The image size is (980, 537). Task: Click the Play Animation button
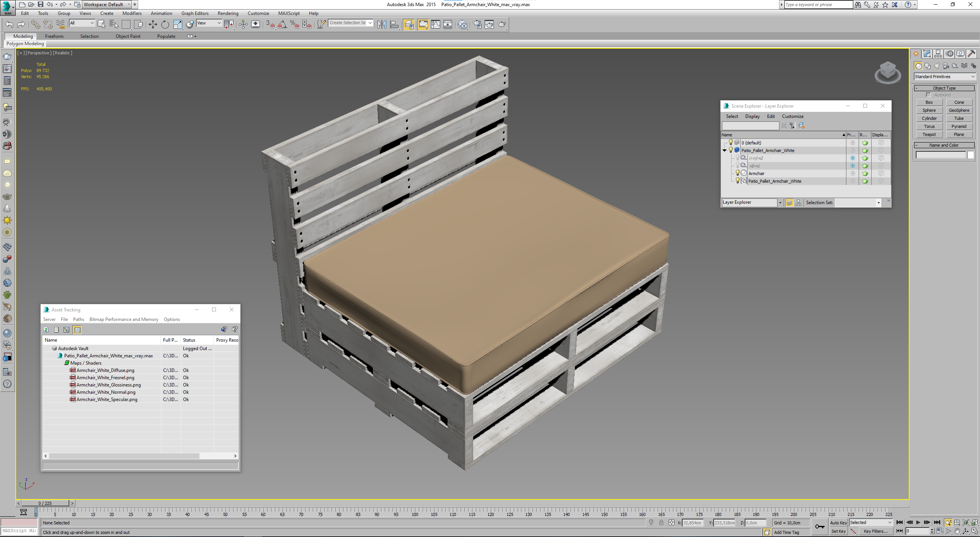(x=918, y=522)
